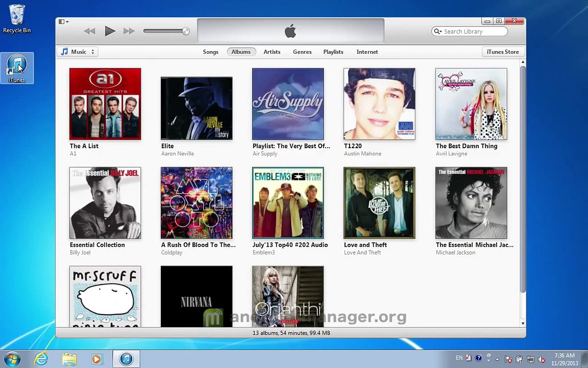Open the Recycle Bin desktop icon

17,19
